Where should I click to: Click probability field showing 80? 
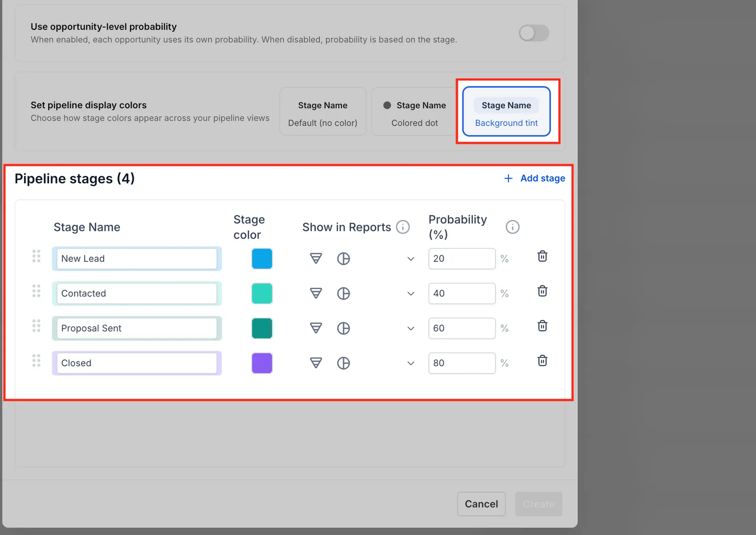pyautogui.click(x=462, y=363)
